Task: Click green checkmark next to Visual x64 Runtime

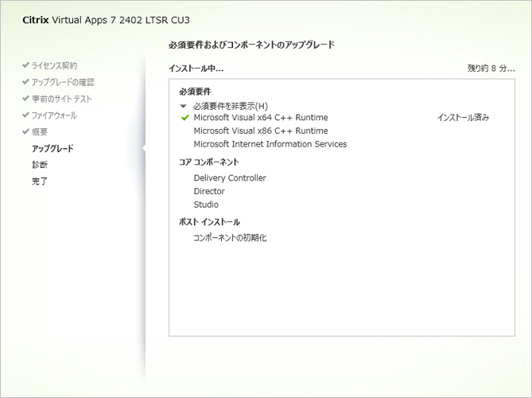Action: pyautogui.click(x=185, y=118)
